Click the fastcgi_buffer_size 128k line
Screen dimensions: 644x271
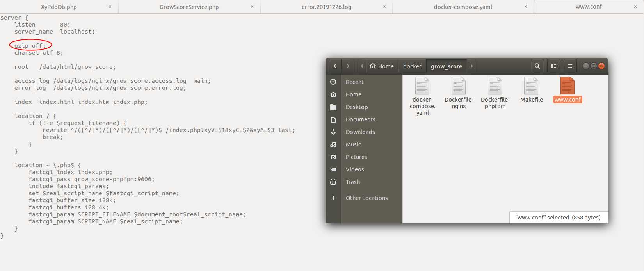72,200
